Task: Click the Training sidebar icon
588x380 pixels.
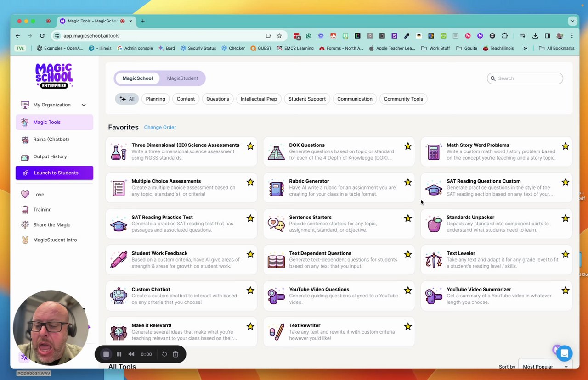Action: pos(25,210)
